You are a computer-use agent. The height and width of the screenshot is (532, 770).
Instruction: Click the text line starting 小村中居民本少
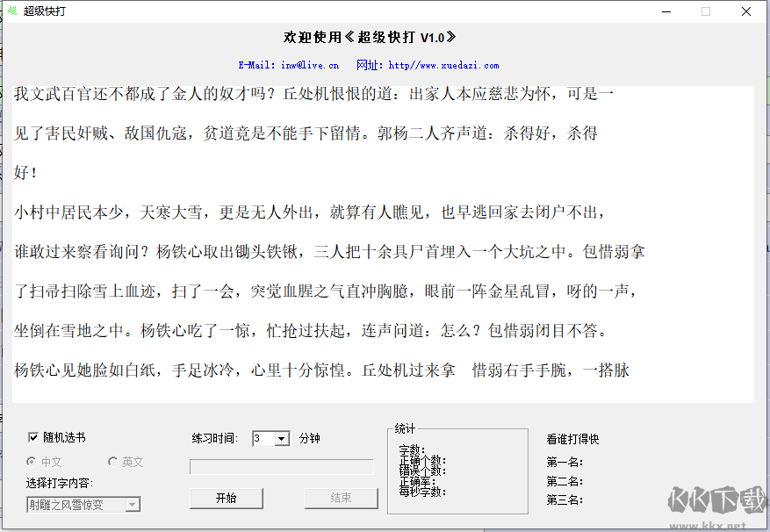(309, 212)
